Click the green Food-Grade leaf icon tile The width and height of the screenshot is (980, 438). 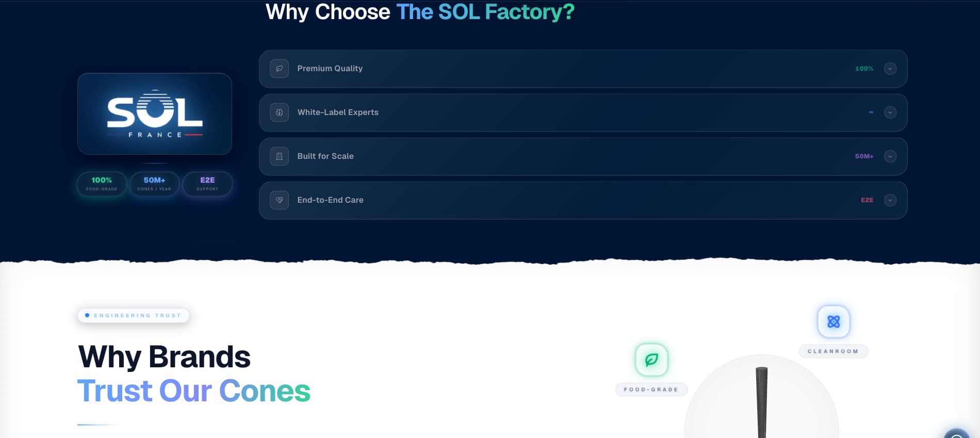tap(651, 360)
